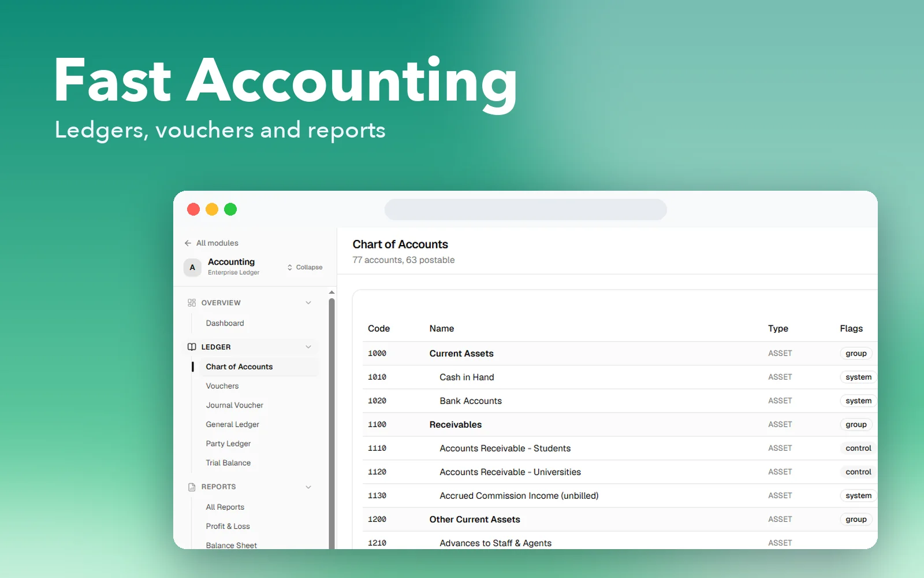The width and height of the screenshot is (924, 578).
Task: Collapse the Reports section chevron
Action: click(308, 487)
